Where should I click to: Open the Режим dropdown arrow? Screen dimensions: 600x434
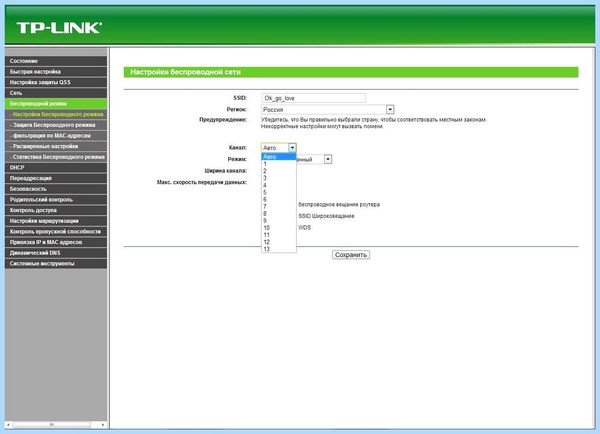coord(328,159)
